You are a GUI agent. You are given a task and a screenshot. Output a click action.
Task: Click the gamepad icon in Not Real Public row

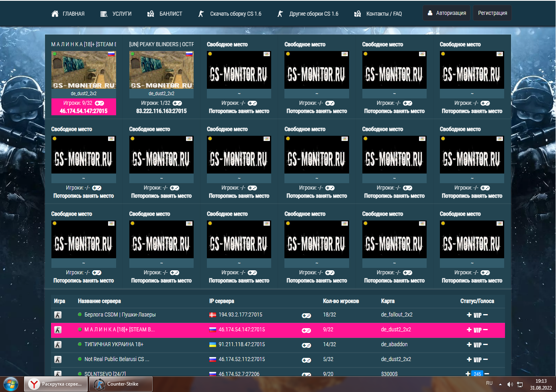(306, 360)
